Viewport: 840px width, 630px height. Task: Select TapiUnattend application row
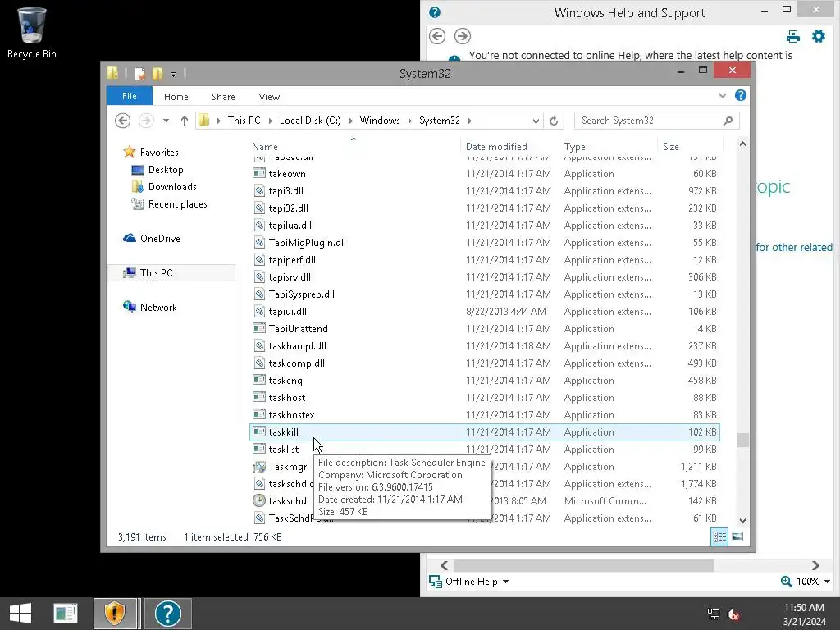485,328
